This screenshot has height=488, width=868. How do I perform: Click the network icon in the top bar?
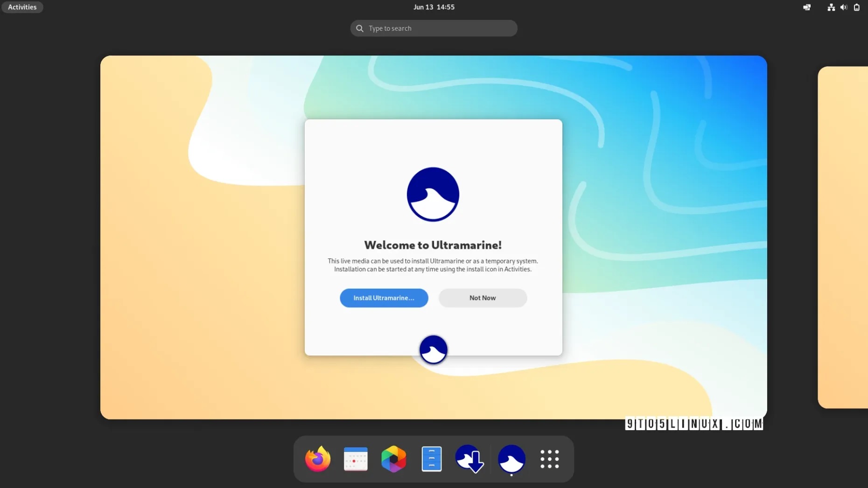coord(831,7)
